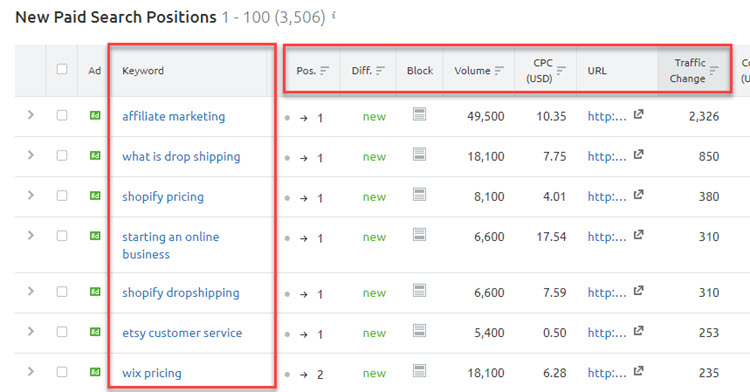The image size is (750, 392).
Task: Sort by Diff. column sort icon
Action: tap(380, 71)
